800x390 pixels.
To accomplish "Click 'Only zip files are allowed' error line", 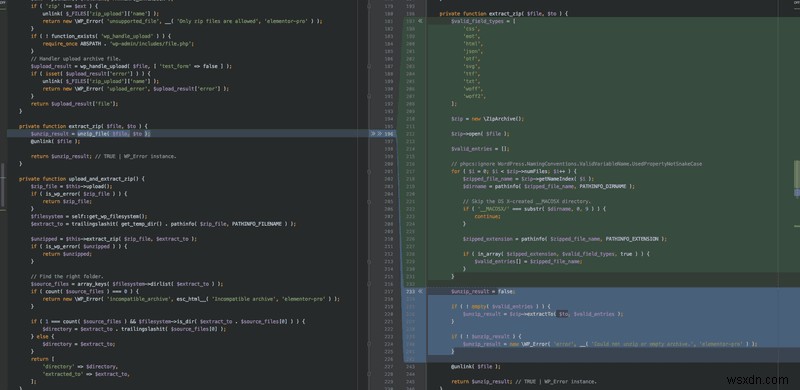I will [x=183, y=21].
